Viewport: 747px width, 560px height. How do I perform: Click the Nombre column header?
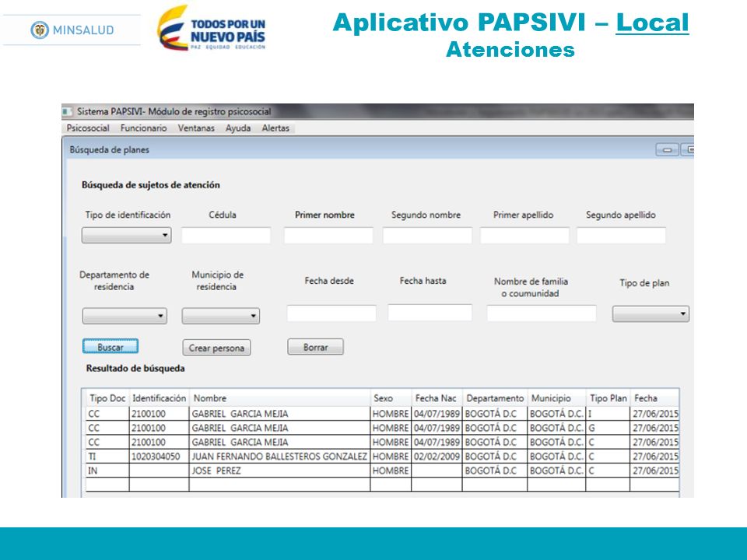(279, 398)
